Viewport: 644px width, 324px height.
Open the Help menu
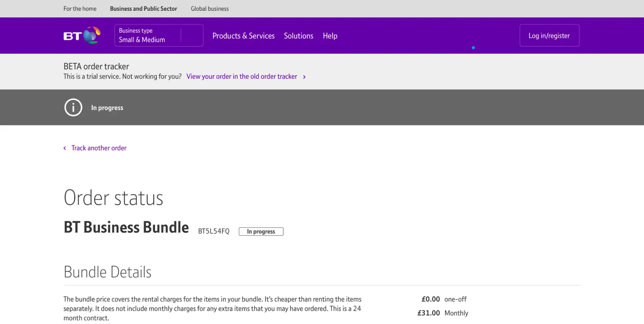330,36
